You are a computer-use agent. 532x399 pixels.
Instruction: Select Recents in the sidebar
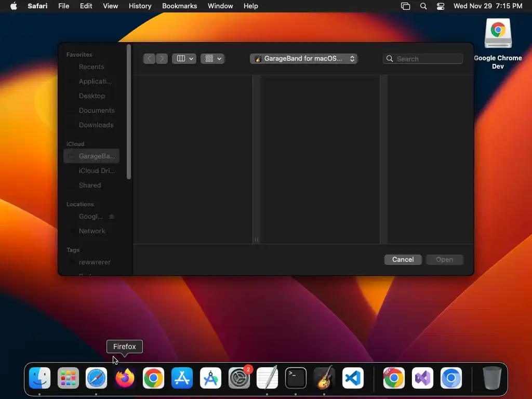click(x=91, y=67)
